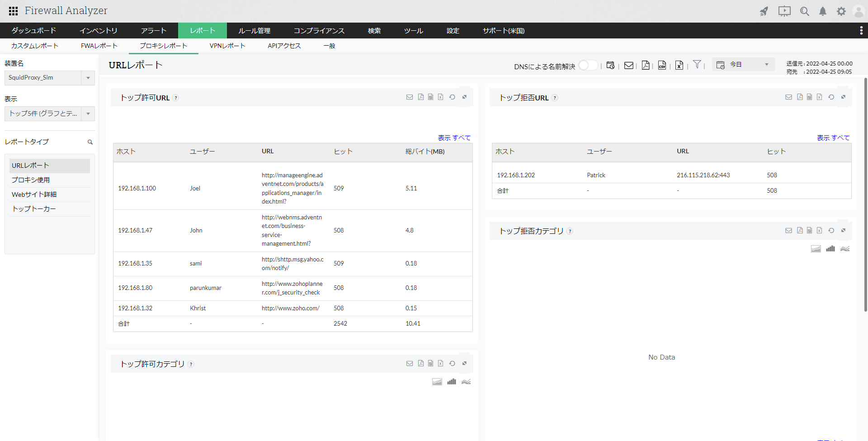Export the URL report as CSV
This screenshot has width=868, height=441.
point(662,65)
